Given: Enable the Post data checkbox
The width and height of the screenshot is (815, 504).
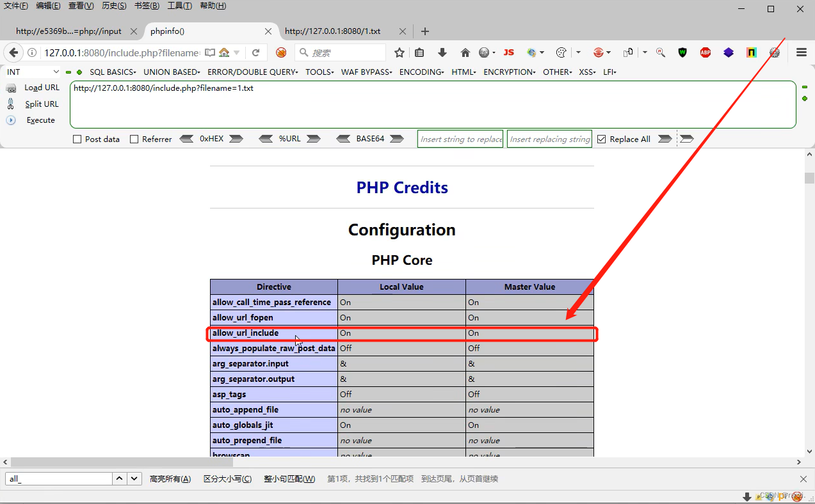Looking at the screenshot, I should coord(77,139).
